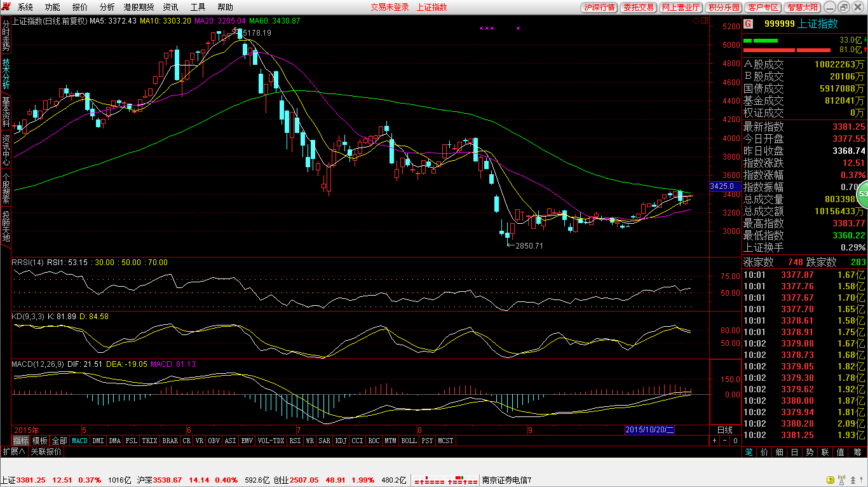The image size is (868, 487).
Task: Open the 帮助 menu
Action: (x=225, y=7)
